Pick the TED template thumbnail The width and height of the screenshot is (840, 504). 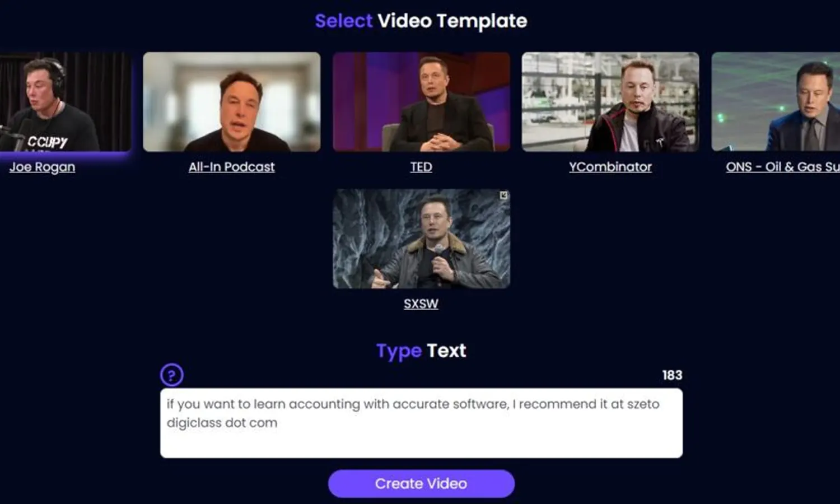click(x=421, y=102)
